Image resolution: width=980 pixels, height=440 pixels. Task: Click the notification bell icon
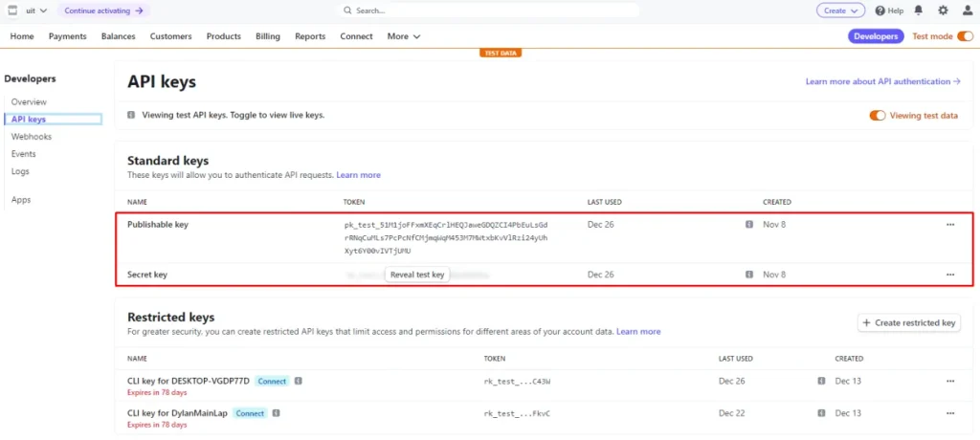point(919,11)
